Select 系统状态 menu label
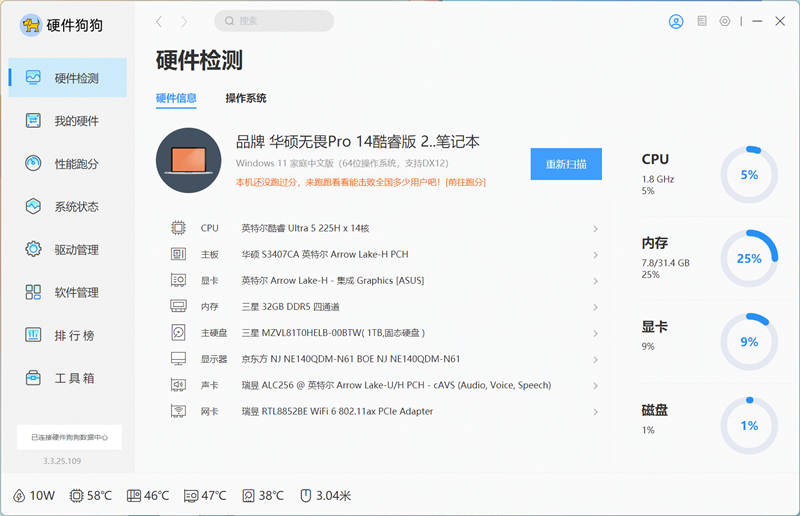800x516 pixels. click(77, 207)
